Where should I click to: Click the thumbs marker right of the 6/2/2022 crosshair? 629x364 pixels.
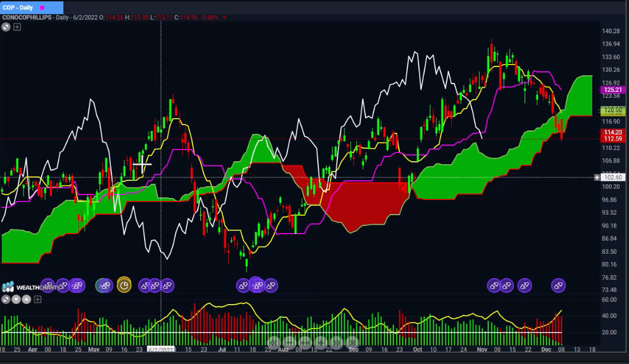167,286
